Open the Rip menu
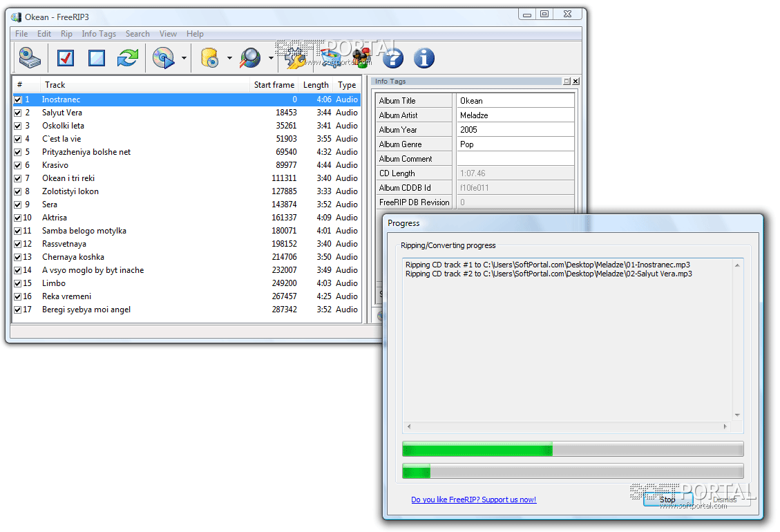Screen dimensions: 780x532 [x=66, y=34]
